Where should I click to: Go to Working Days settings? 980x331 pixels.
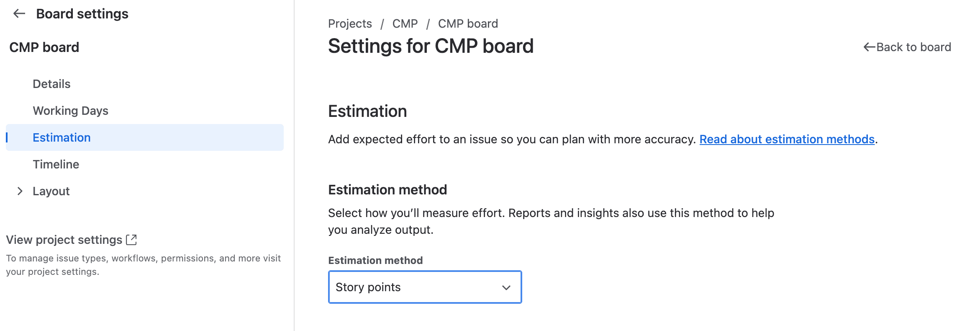70,111
